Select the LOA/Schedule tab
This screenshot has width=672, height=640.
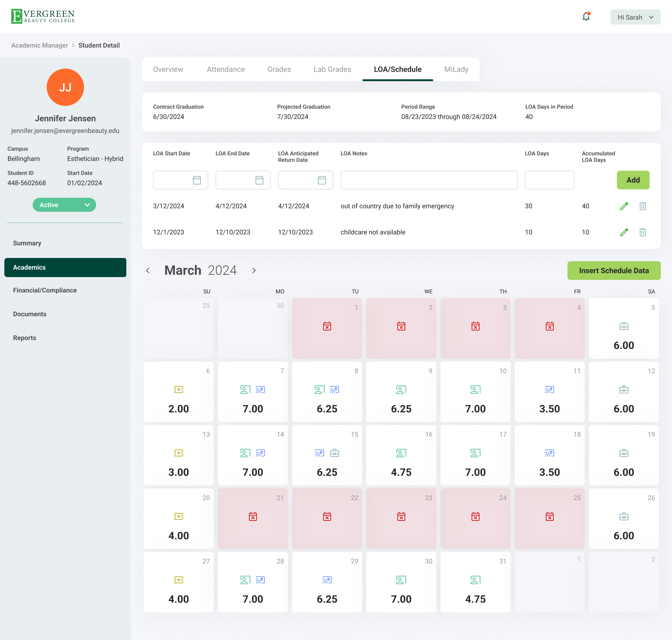click(398, 69)
